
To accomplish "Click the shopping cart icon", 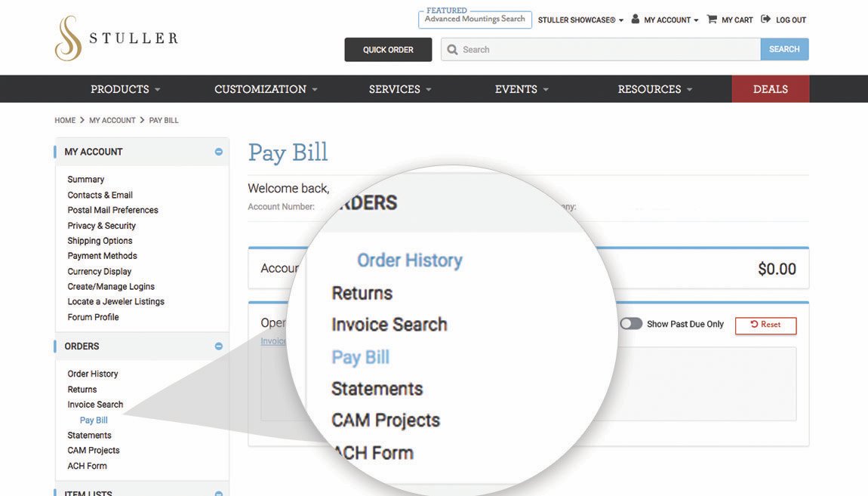I will pos(712,20).
